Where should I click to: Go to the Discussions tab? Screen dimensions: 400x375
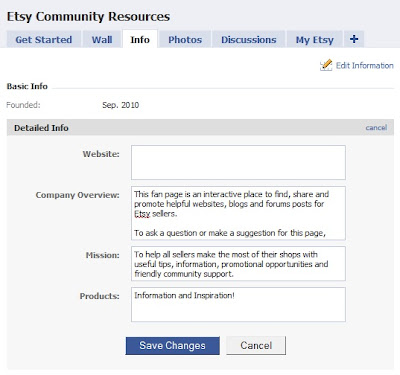pyautogui.click(x=249, y=40)
